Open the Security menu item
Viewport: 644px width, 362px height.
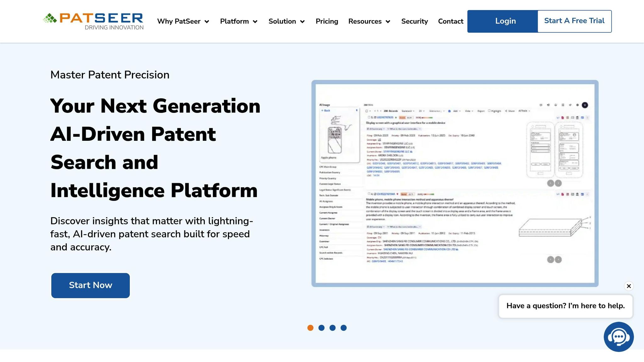click(x=414, y=21)
